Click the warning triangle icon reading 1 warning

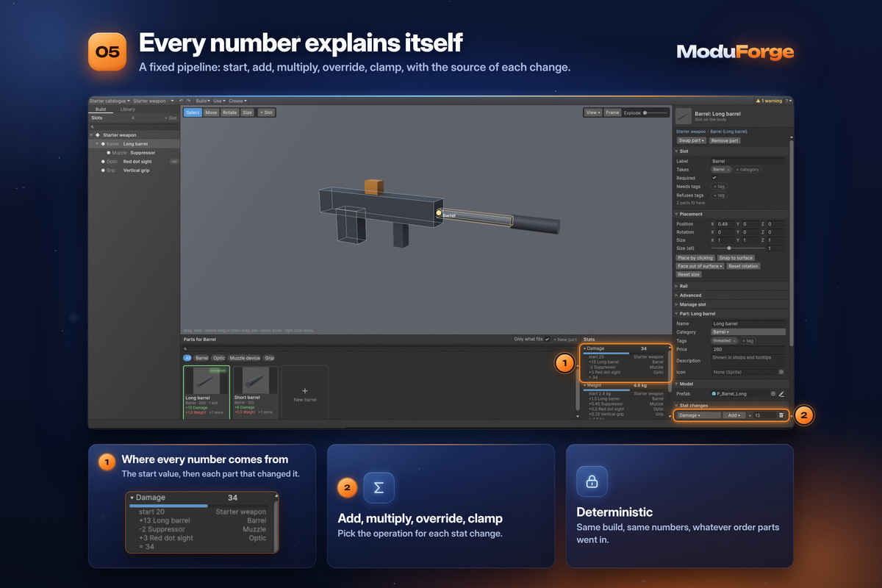pyautogui.click(x=759, y=101)
